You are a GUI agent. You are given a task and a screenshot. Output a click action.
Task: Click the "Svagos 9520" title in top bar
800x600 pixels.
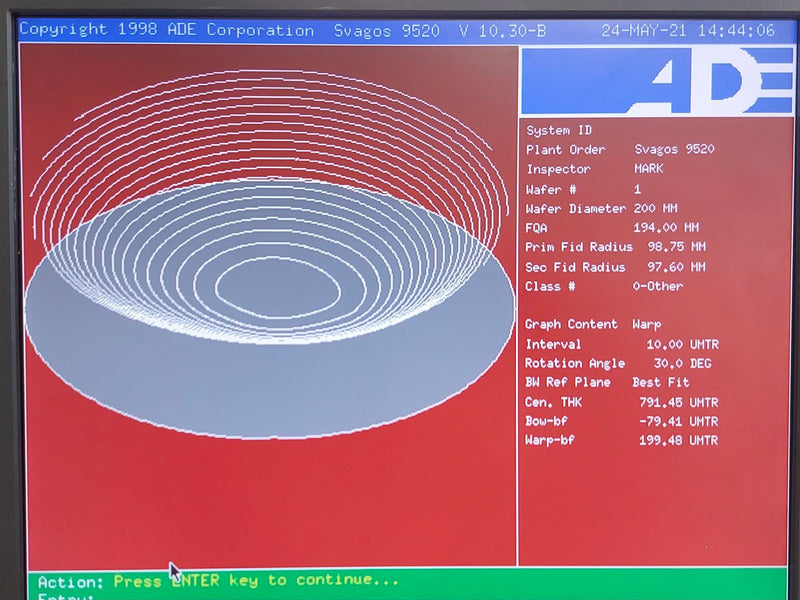coord(386,31)
